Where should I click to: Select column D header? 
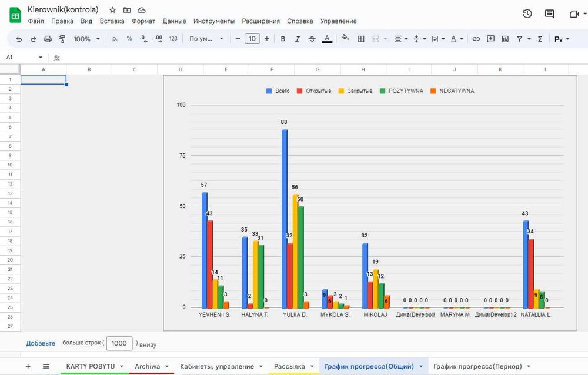[181, 69]
